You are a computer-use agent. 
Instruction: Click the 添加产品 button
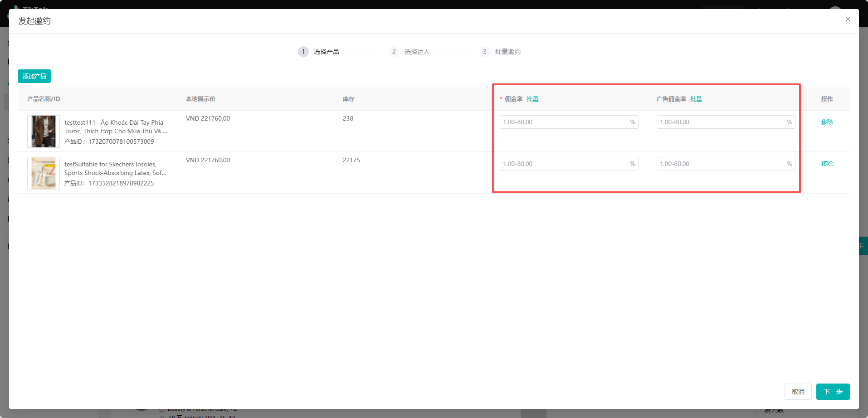(34, 76)
